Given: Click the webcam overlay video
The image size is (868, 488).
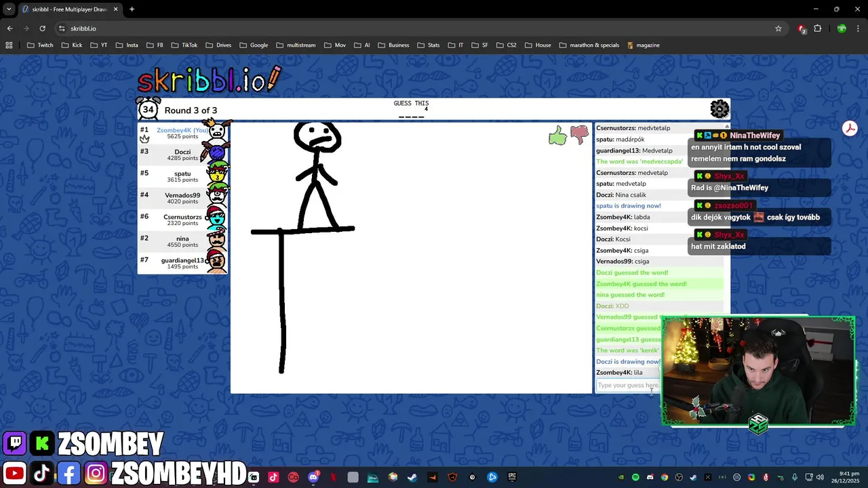Looking at the screenshot, I should (x=758, y=371).
